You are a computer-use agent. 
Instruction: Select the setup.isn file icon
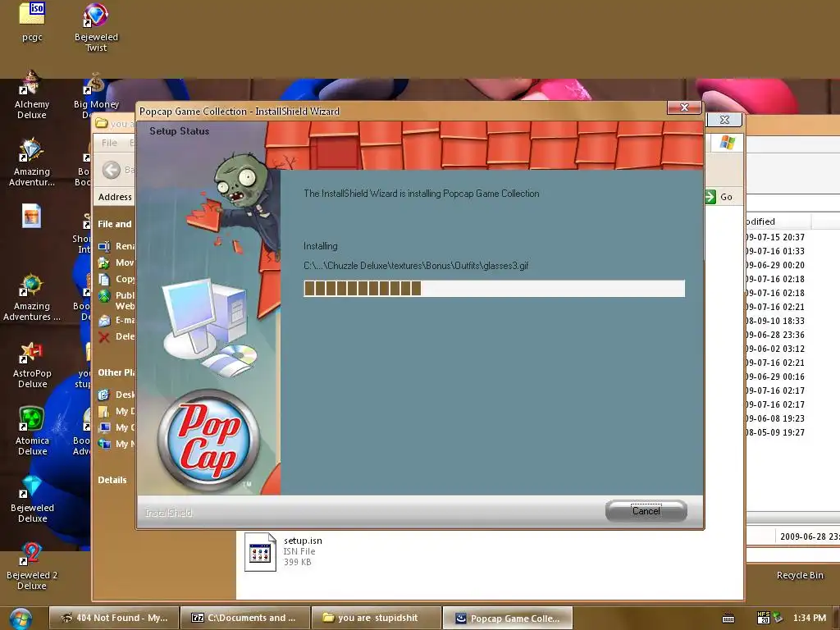coord(260,552)
